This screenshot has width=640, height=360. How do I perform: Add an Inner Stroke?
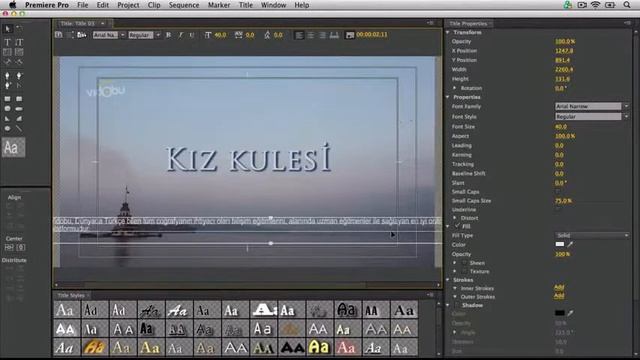559,288
